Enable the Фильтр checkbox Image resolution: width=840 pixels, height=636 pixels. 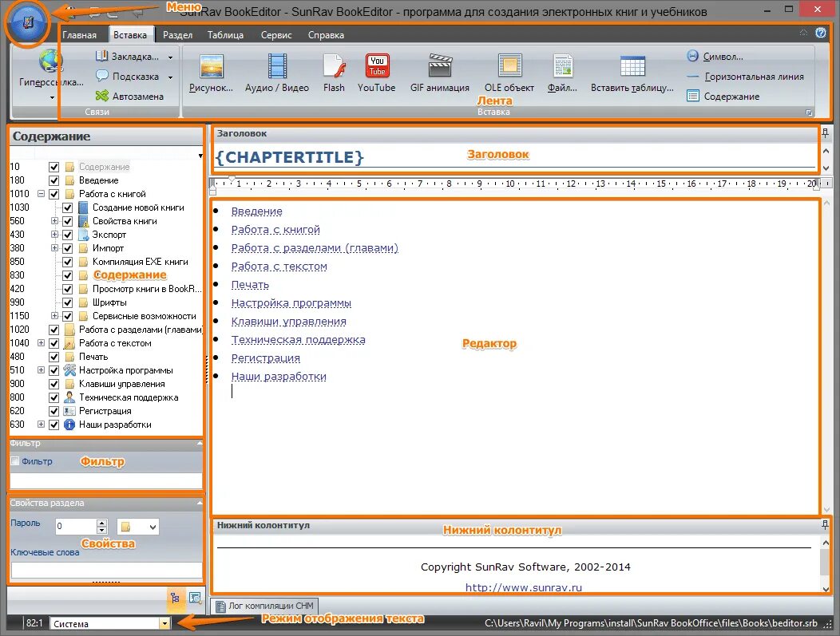coord(15,461)
